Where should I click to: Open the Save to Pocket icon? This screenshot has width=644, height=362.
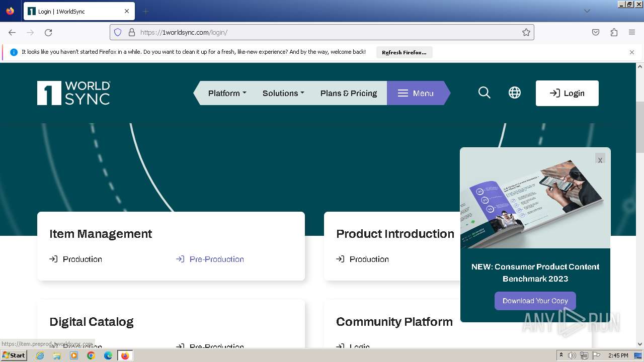point(596,32)
